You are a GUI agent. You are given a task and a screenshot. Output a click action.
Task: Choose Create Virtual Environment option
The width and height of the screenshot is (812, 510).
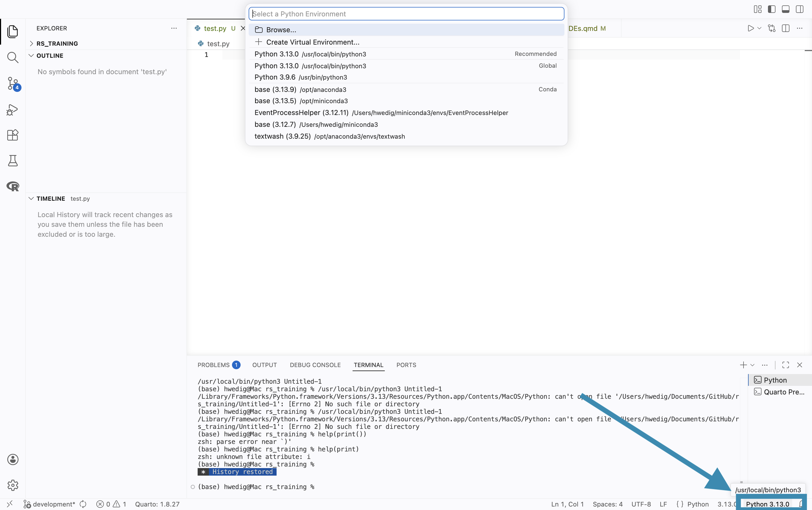313,42
